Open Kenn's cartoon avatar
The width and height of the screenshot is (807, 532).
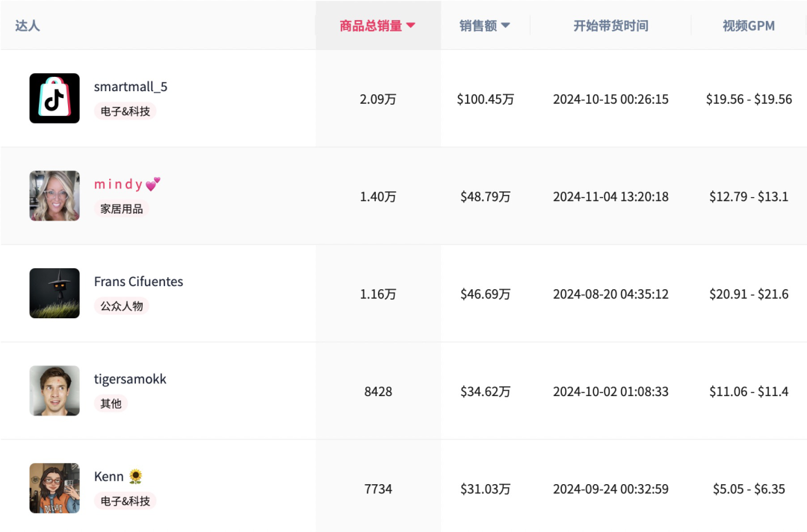pos(55,488)
